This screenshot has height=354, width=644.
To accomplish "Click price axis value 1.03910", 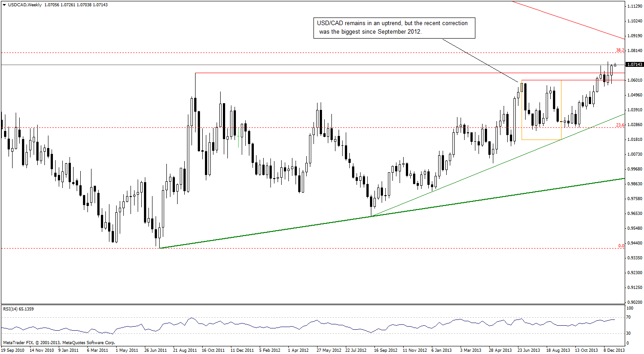I will [x=634, y=110].
